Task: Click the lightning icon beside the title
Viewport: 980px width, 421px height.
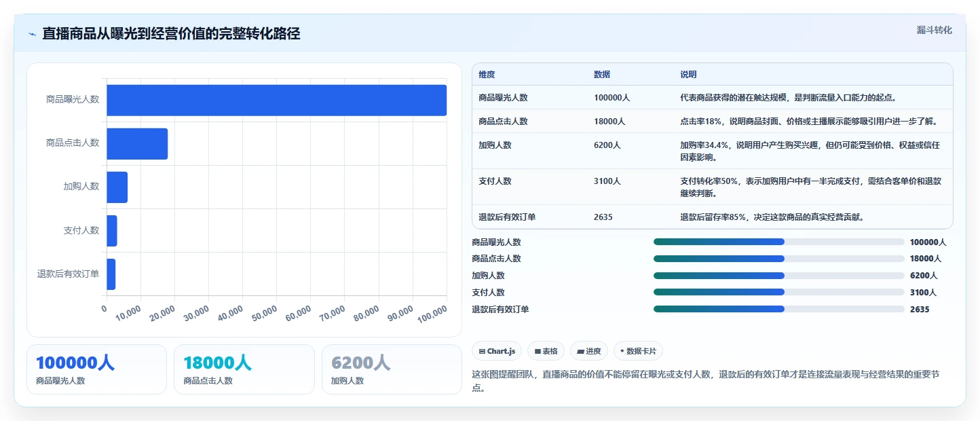Action: pyautogui.click(x=32, y=34)
